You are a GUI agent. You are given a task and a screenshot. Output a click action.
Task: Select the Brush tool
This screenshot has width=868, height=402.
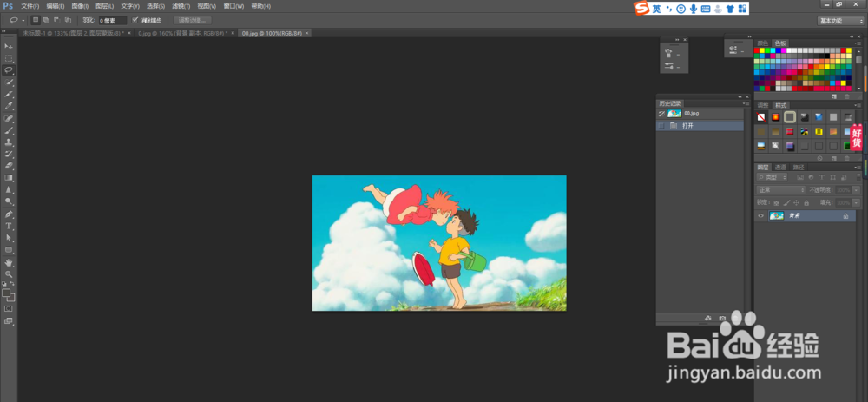(x=9, y=131)
